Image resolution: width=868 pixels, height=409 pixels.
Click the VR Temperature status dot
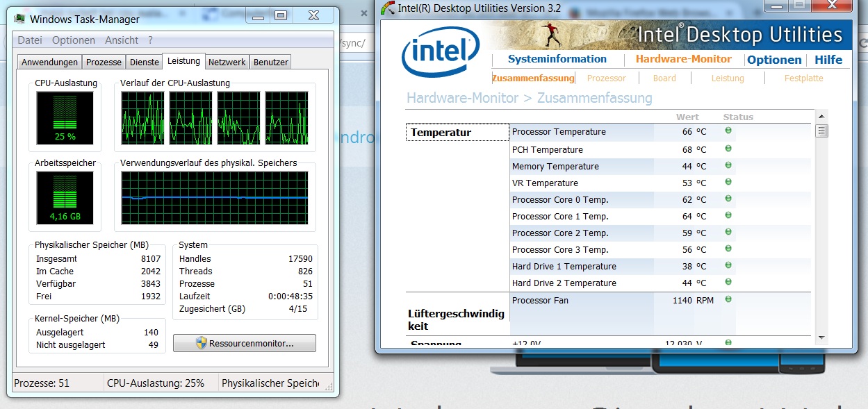(728, 182)
